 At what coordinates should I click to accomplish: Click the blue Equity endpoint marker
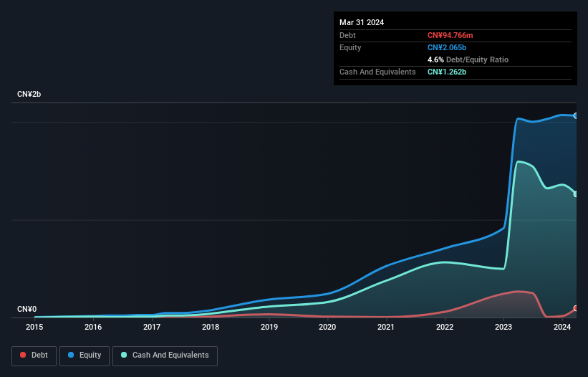[x=576, y=116]
